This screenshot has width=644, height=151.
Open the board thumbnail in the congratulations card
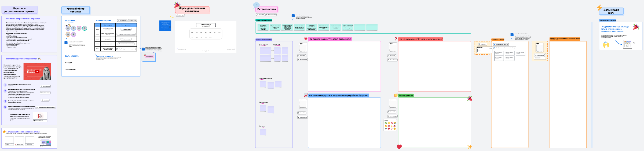[x=627, y=44]
